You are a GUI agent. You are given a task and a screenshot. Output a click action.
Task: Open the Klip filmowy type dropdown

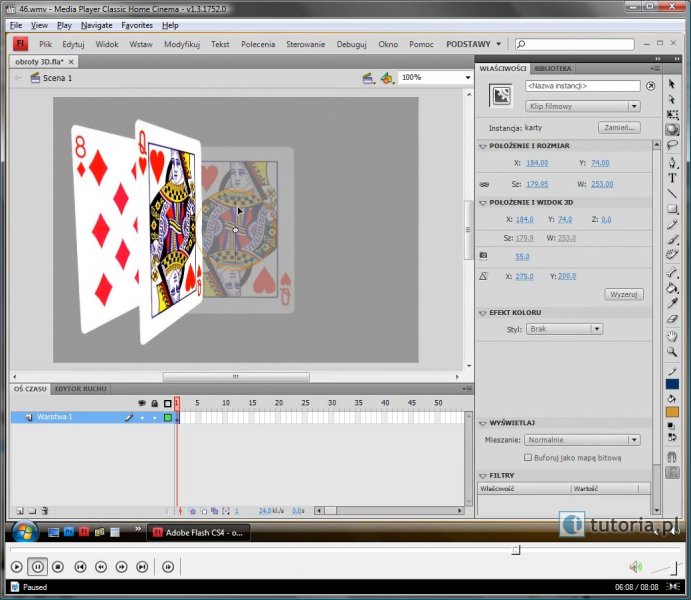coord(583,106)
